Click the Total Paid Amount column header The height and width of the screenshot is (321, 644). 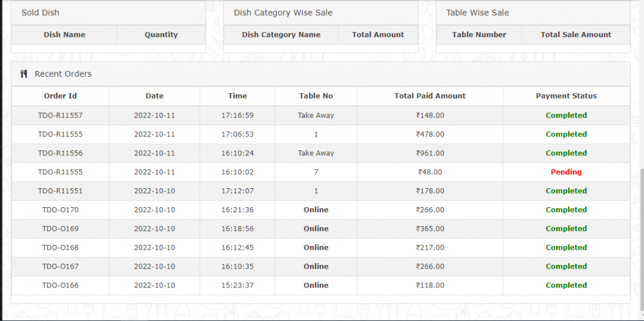(x=430, y=96)
